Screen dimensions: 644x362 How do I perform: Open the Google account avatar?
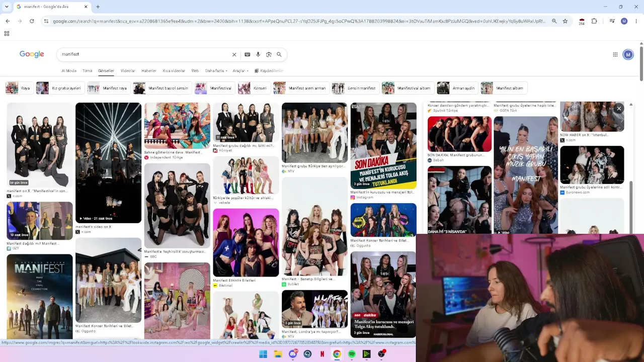[628, 54]
